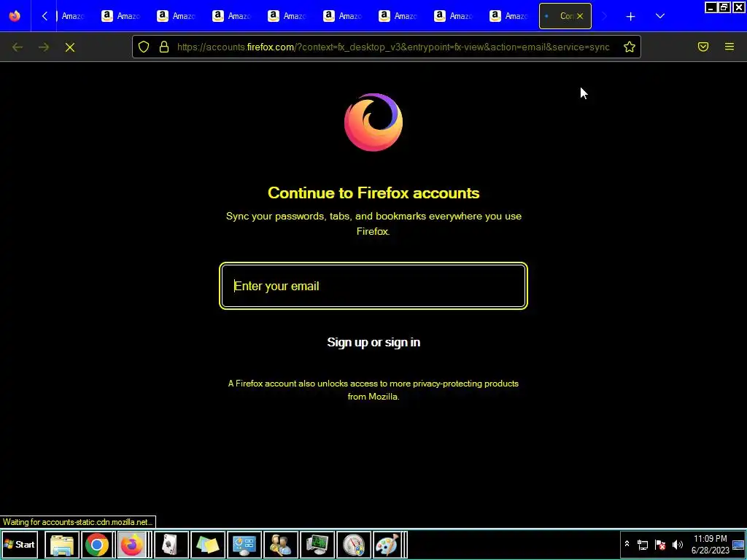Show hidden system tray icons

coord(627,544)
